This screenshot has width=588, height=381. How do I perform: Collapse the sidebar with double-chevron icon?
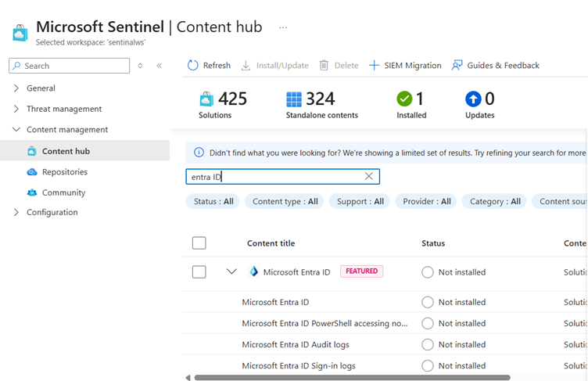159,66
